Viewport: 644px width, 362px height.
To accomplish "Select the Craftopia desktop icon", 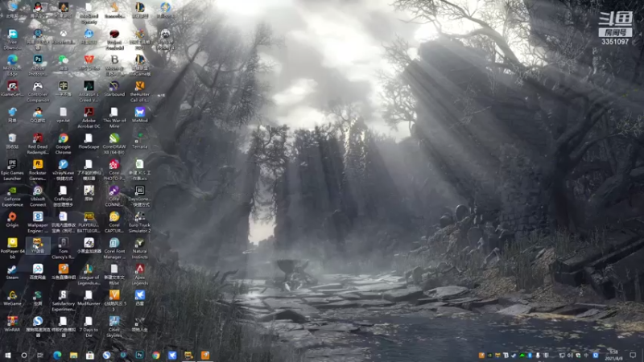I will click(x=63, y=196).
